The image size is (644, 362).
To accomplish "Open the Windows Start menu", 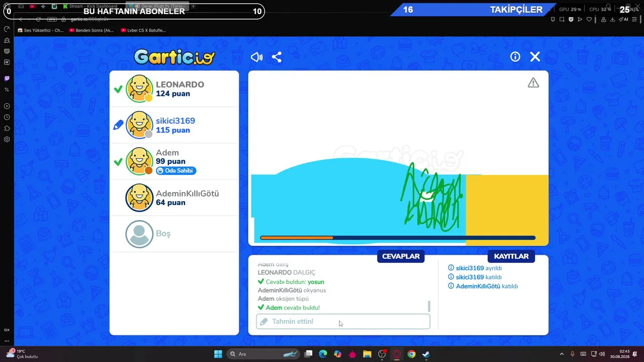I will pyautogui.click(x=218, y=354).
